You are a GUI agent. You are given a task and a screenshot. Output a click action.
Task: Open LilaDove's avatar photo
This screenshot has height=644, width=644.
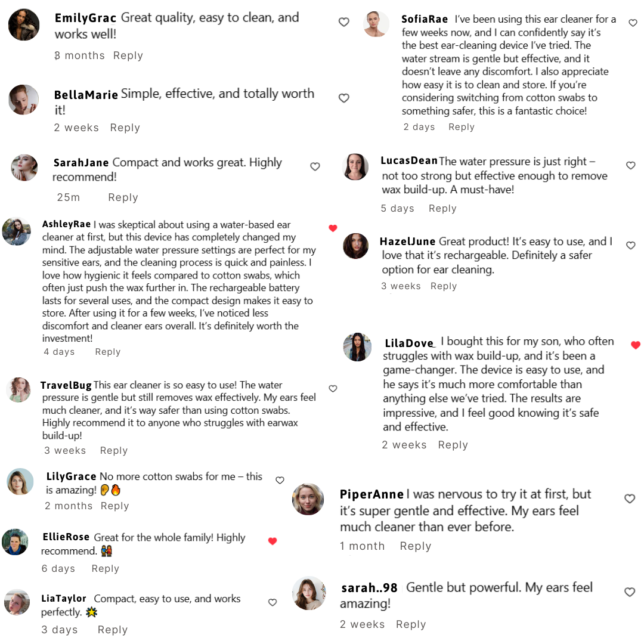357,347
